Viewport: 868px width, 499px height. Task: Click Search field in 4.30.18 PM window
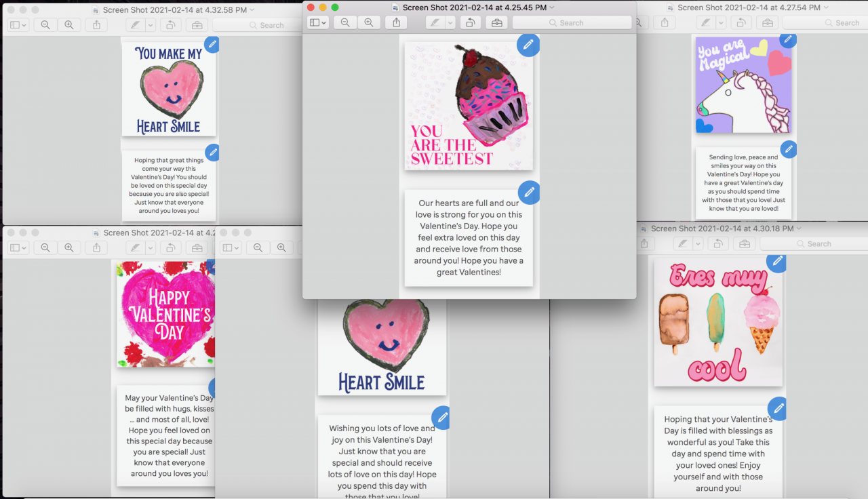point(813,243)
